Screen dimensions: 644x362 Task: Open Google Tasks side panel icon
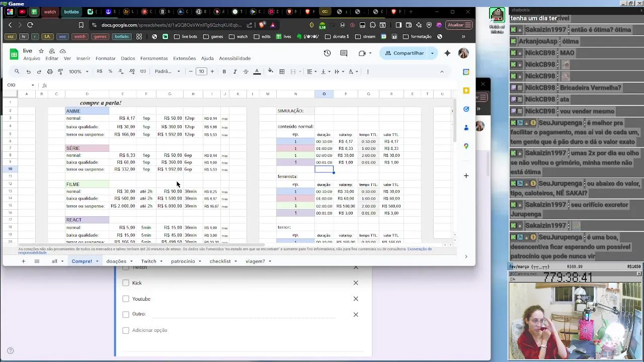click(x=466, y=109)
